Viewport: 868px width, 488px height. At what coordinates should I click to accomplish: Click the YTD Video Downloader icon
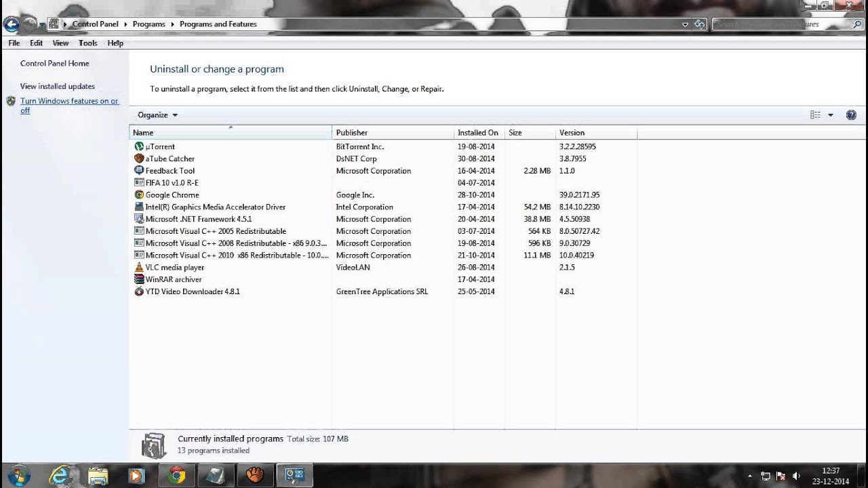[139, 291]
